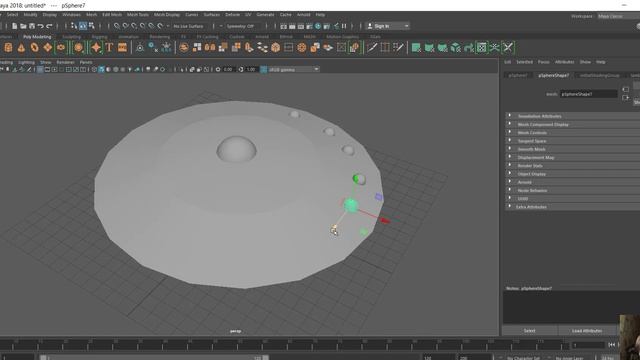640x360 pixels.
Task: Click the last shelf icon with crossed tools
Action: point(508,47)
